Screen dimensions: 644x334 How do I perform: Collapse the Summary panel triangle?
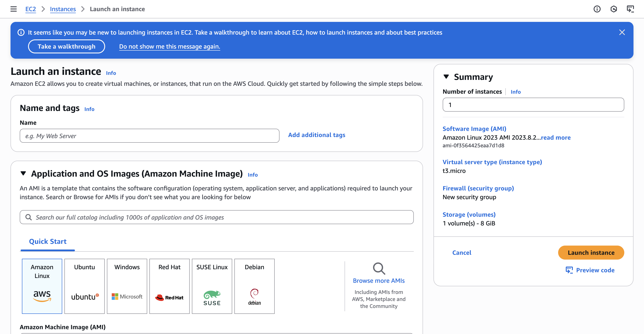pyautogui.click(x=446, y=77)
